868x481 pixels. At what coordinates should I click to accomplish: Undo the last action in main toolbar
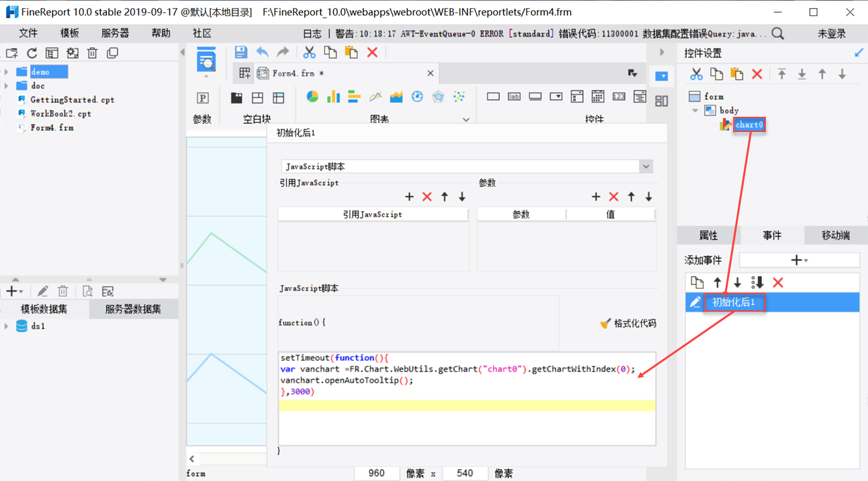(262, 53)
